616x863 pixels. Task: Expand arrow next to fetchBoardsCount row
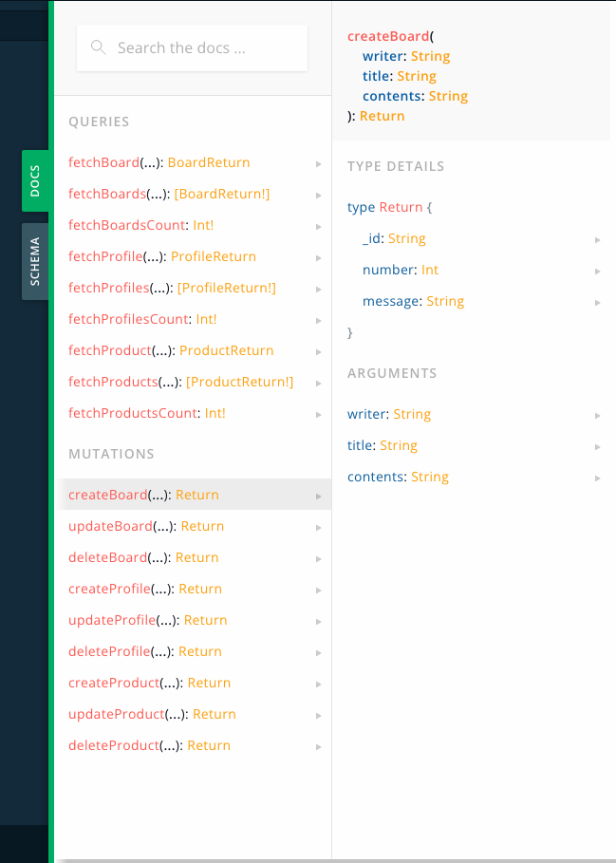tap(319, 227)
